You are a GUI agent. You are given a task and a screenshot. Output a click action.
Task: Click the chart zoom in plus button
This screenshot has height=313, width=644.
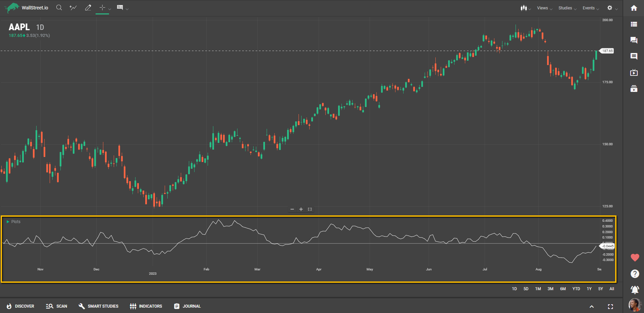coord(301,209)
